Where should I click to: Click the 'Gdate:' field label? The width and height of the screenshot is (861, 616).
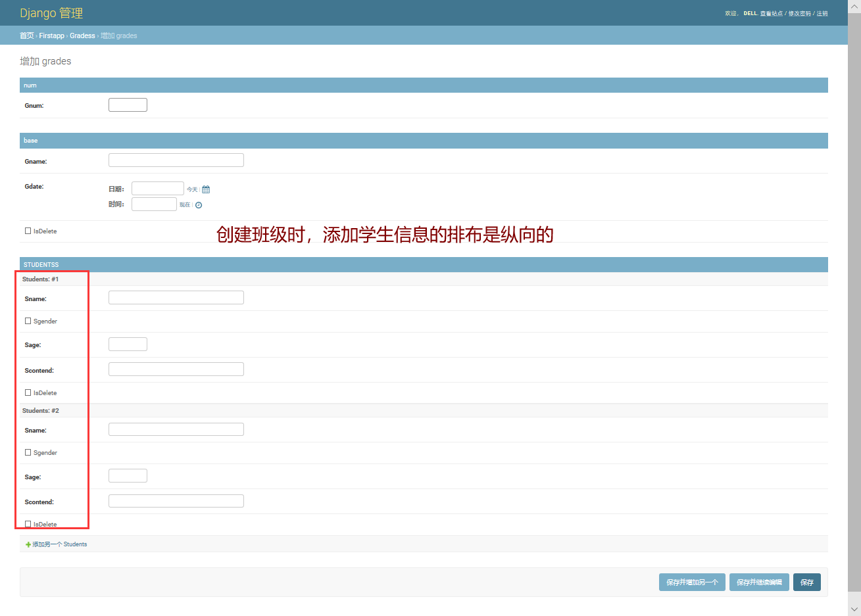coord(34,187)
